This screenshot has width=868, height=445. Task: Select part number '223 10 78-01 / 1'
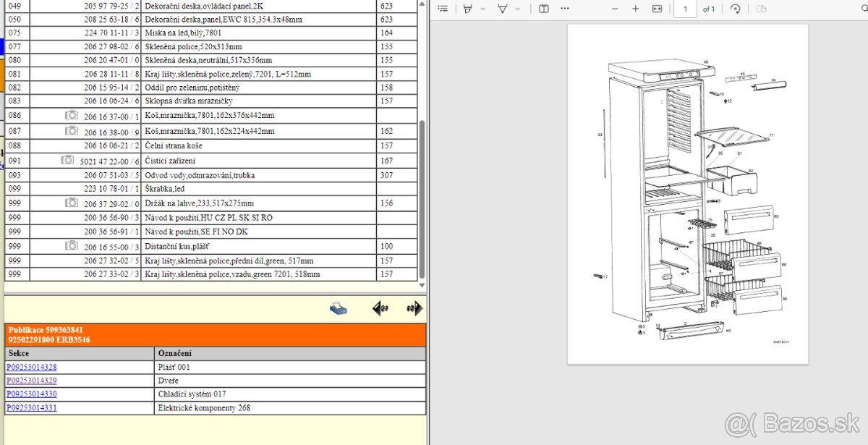111,189
